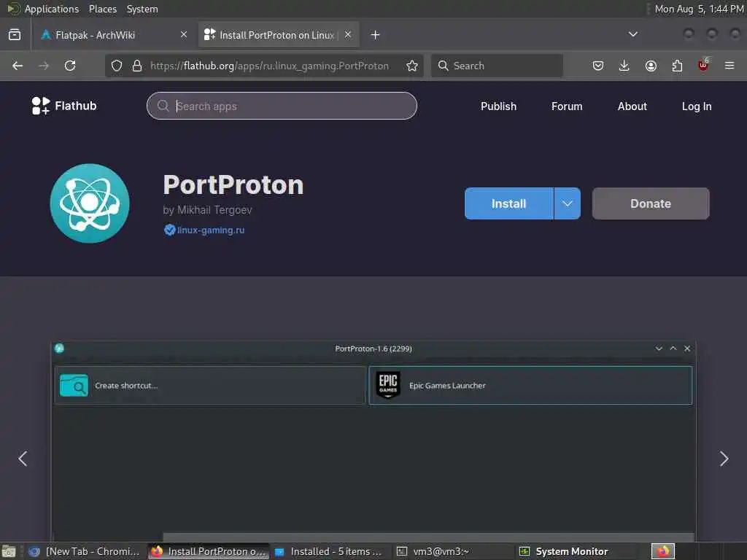Image resolution: width=747 pixels, height=560 pixels.
Task: Switch to the Flatpak - ArchWiki tab
Action: tap(115, 35)
